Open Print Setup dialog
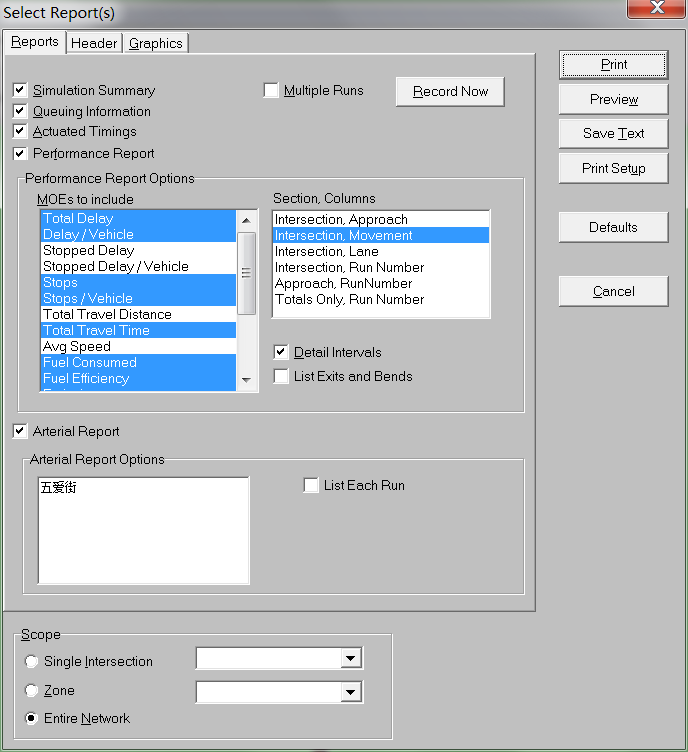This screenshot has height=752, width=688. coord(613,168)
